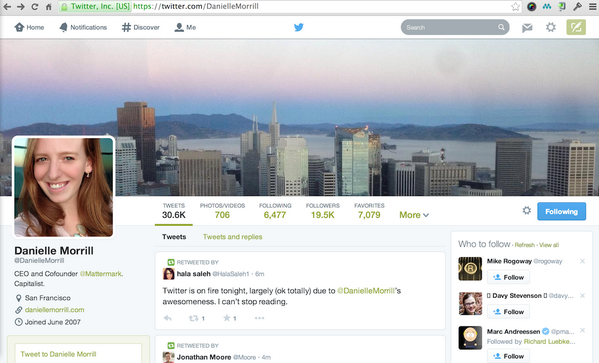Viewport: 599px width, 363px height.
Task: Retweet hala saleh's tweet
Action: pos(194,318)
